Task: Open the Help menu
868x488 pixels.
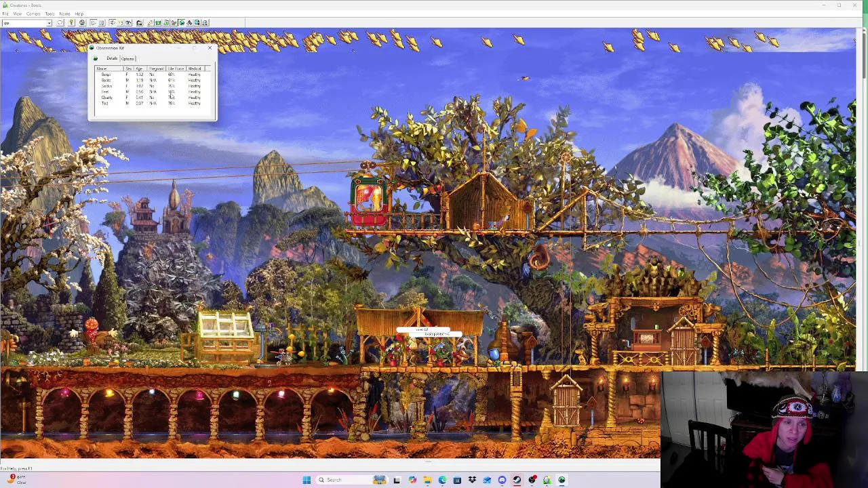Action: click(79, 14)
